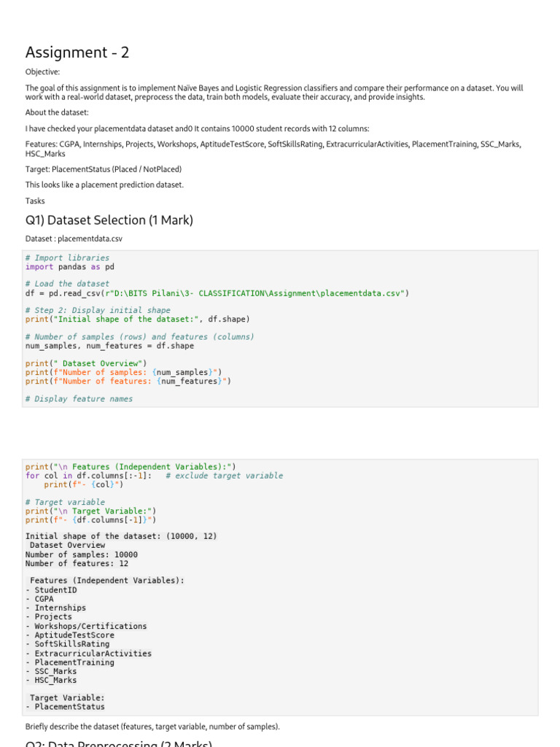Click the "Target: PlacementStatus (Placed / NotPlaced)" line
The height and width of the screenshot is (747, 560).
[104, 169]
